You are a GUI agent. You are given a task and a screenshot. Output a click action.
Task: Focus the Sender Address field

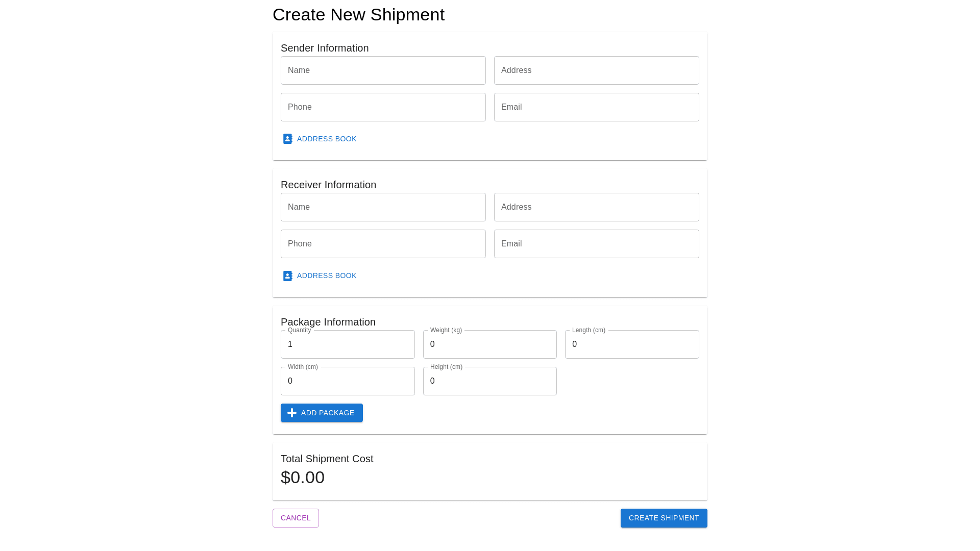(596, 70)
